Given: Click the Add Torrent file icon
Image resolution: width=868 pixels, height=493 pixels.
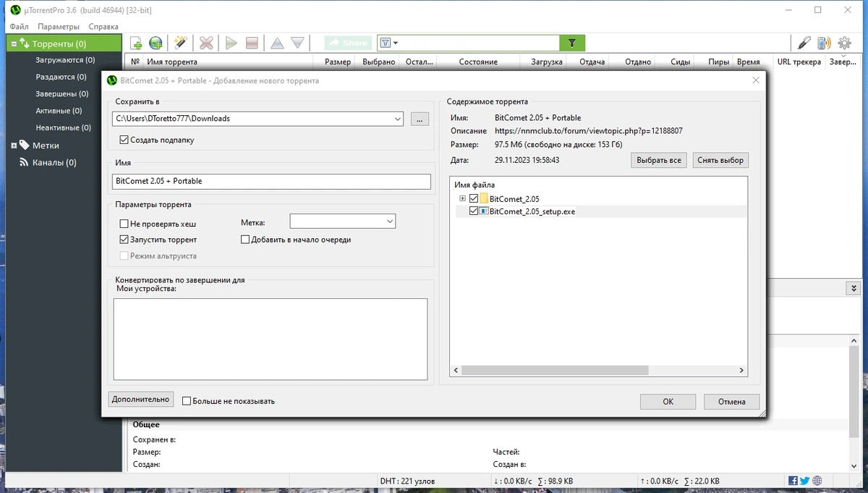Looking at the screenshot, I should 135,43.
